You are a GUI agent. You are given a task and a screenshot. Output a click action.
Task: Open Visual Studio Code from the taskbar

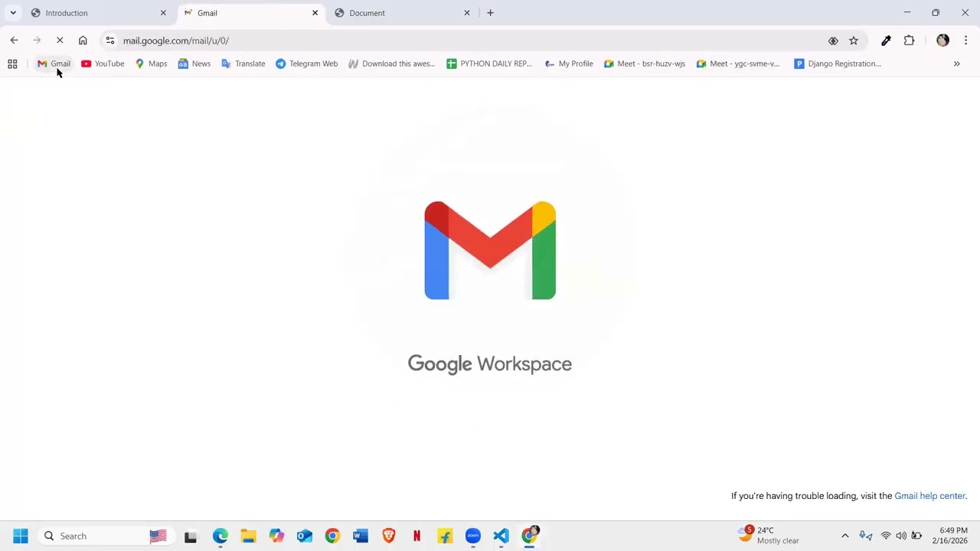[x=501, y=536]
